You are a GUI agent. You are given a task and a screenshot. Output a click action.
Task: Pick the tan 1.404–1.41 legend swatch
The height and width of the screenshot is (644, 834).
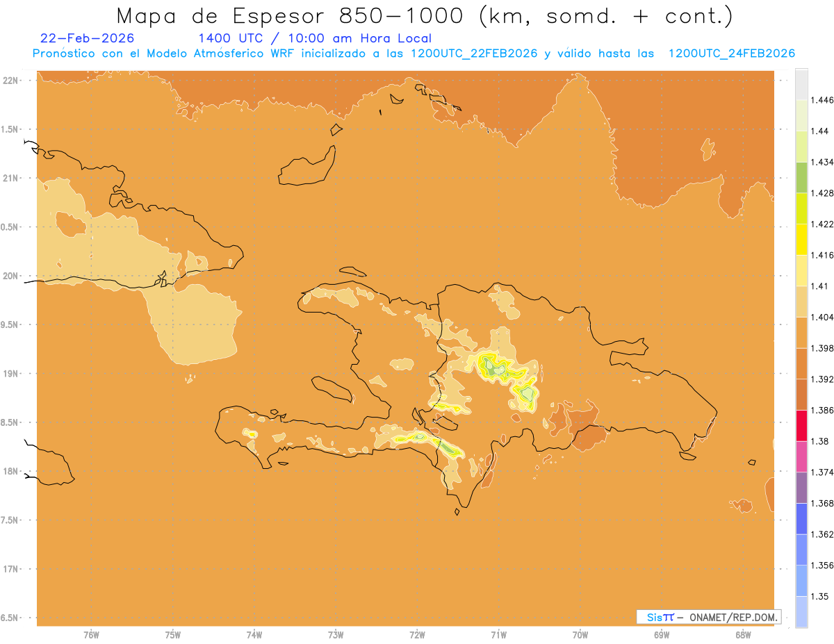[x=801, y=302]
